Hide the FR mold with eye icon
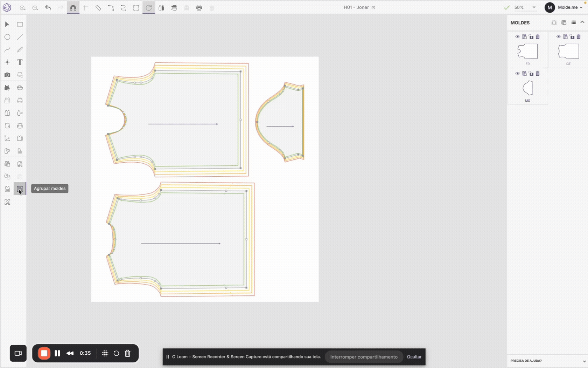 click(x=517, y=37)
